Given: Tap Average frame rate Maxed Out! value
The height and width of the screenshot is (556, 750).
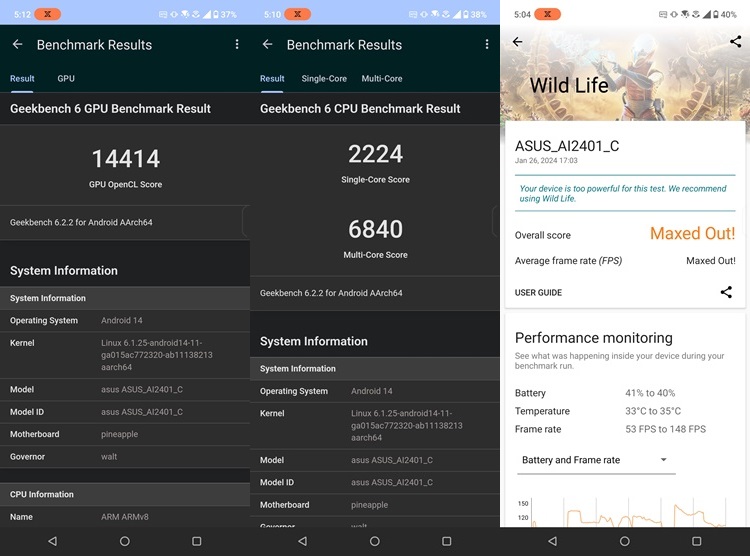Looking at the screenshot, I should (711, 261).
